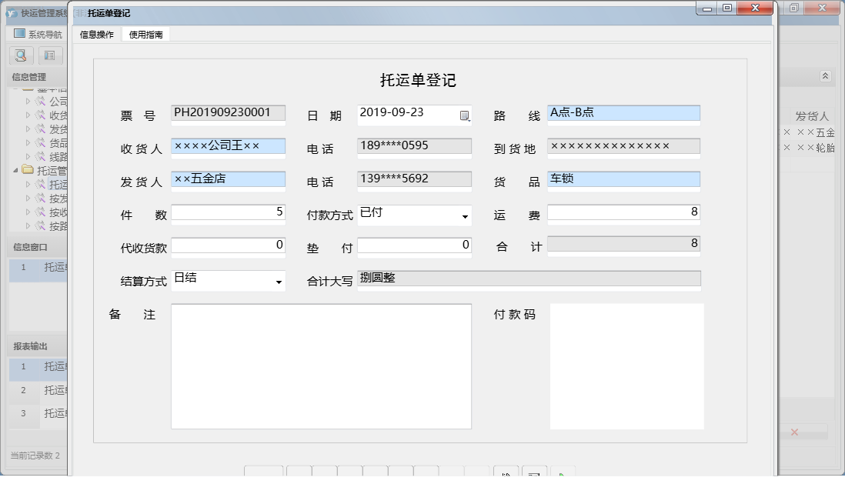Click the card view icon beside the magnifier
The width and height of the screenshot is (845, 504).
coord(49,55)
